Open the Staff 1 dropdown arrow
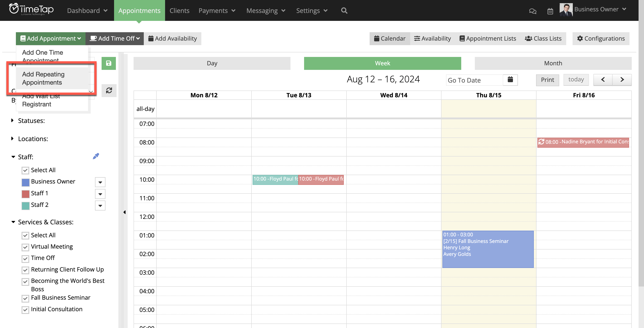 point(100,194)
